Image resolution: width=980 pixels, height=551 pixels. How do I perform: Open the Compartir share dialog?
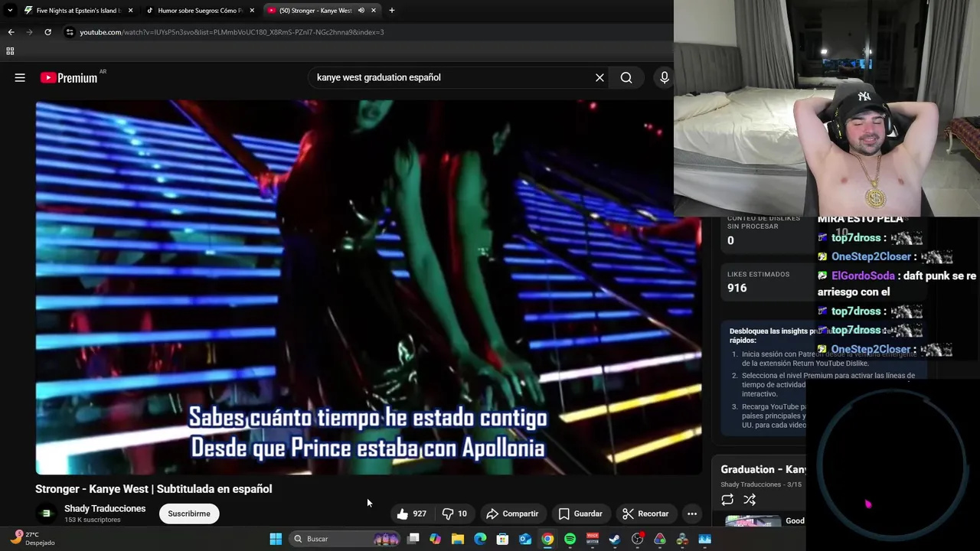coord(512,514)
